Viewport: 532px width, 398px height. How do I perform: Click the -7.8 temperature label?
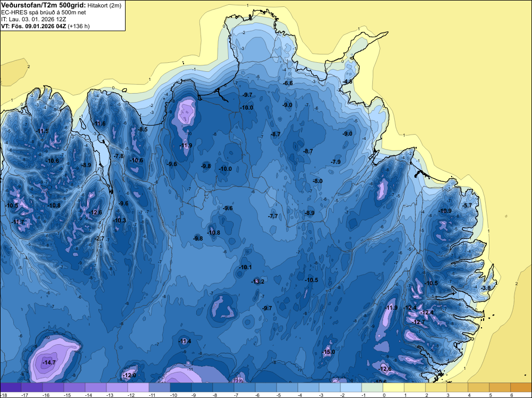point(119,156)
